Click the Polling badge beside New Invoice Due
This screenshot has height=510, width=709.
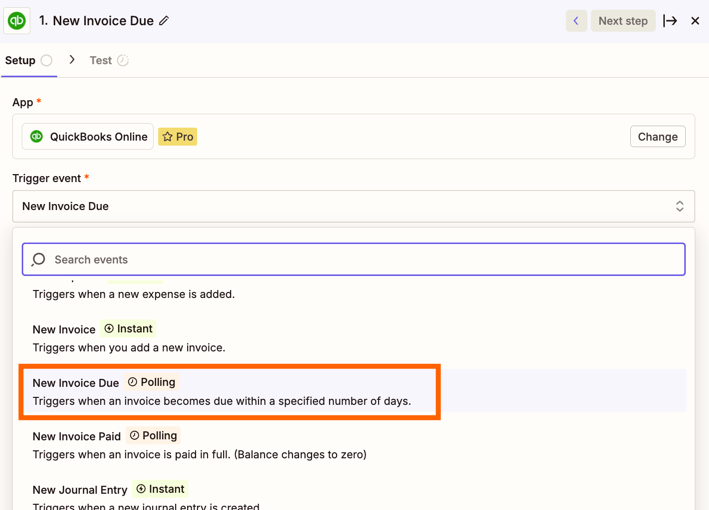click(151, 382)
